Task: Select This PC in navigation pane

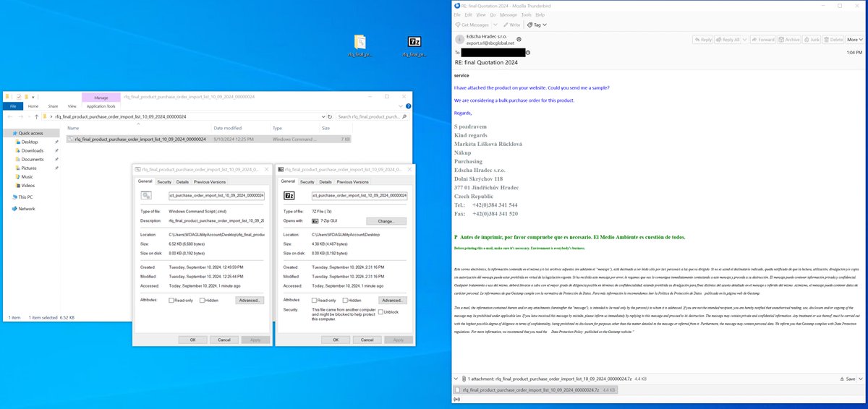Action: point(25,197)
